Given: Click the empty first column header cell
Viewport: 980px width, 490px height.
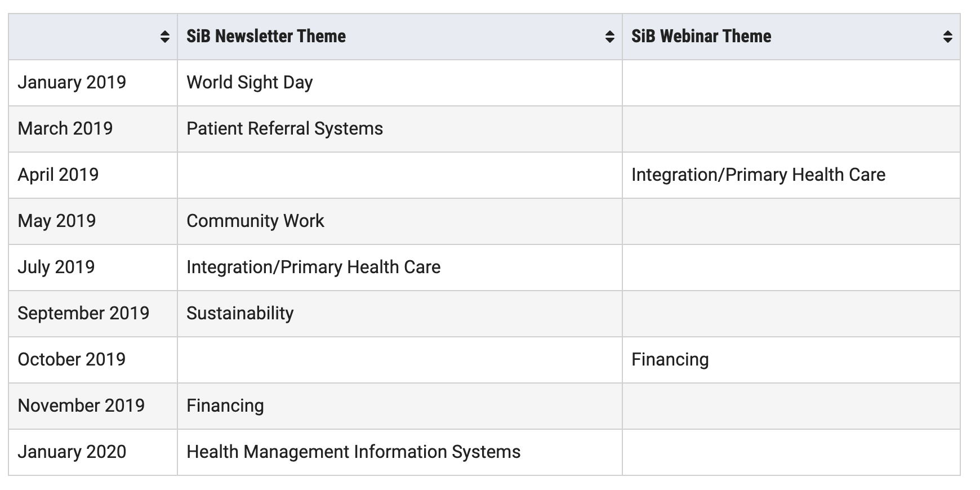Looking at the screenshot, I should tap(93, 37).
